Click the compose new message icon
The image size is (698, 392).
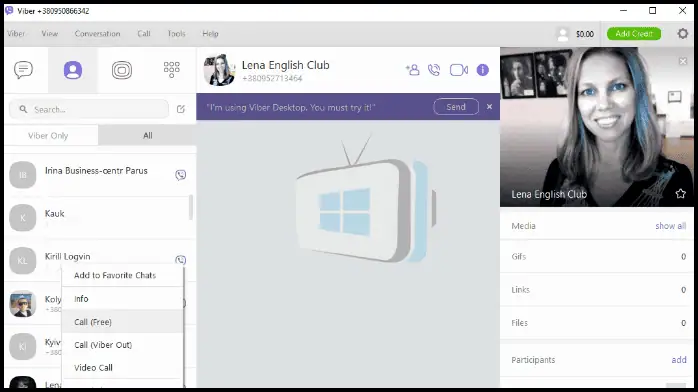pos(181,109)
